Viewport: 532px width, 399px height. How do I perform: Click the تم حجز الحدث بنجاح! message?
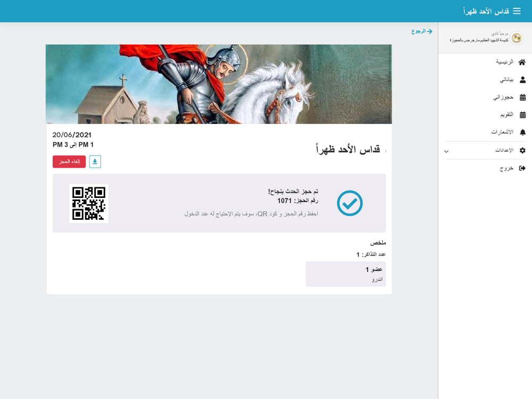tap(293, 192)
